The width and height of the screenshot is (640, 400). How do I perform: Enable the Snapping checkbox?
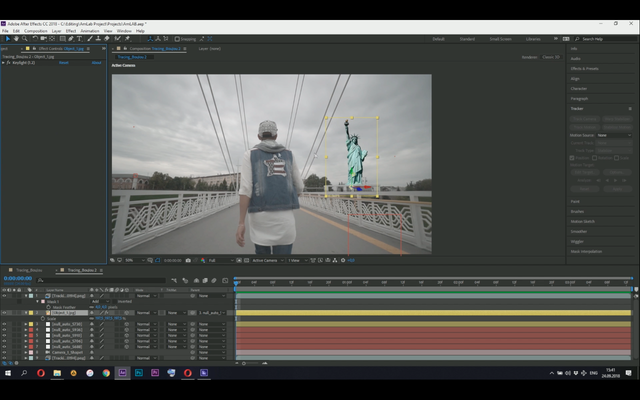click(x=177, y=39)
